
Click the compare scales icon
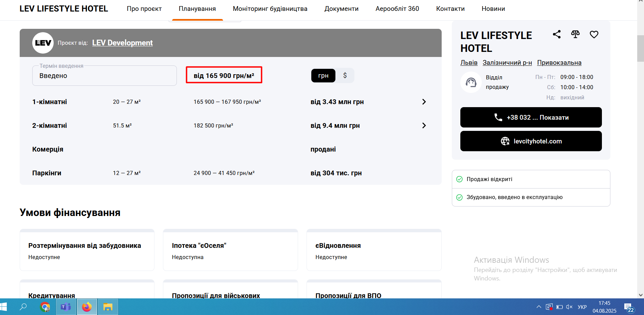[575, 34]
